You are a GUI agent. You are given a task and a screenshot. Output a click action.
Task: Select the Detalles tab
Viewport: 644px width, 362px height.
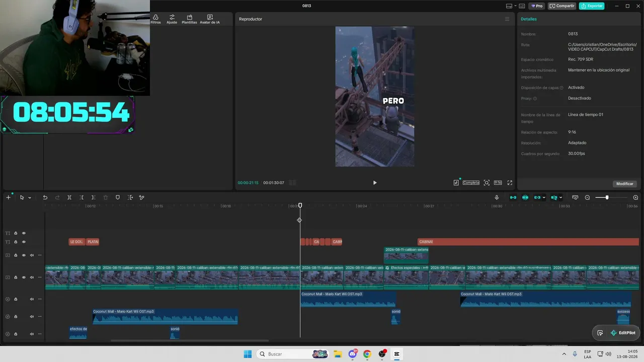(529, 19)
